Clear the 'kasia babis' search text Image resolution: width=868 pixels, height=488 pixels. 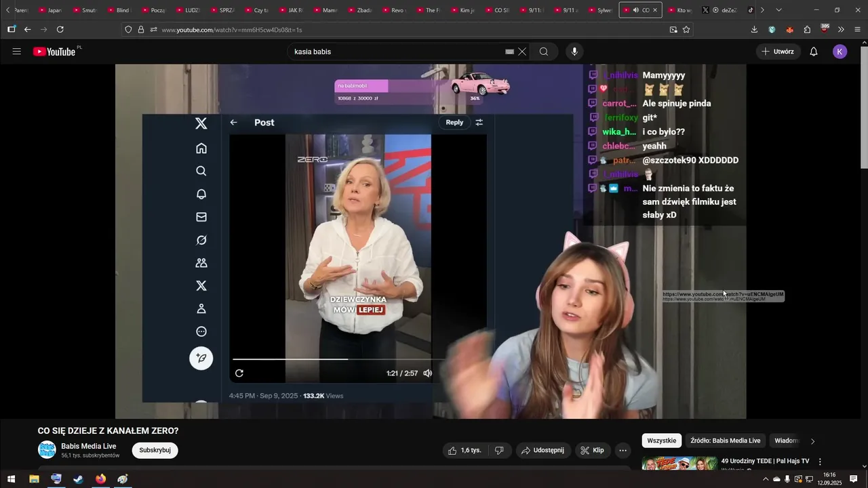(522, 52)
